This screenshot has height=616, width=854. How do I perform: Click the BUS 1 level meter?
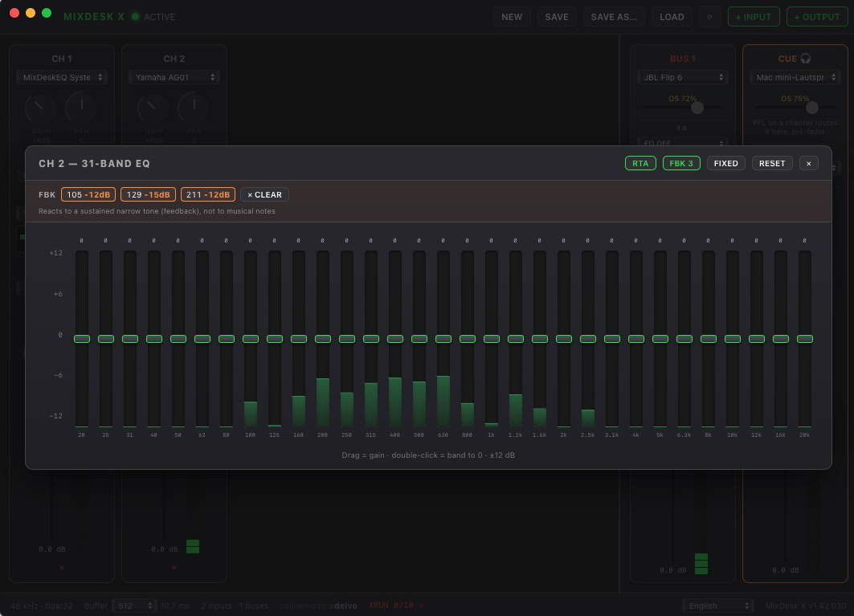coord(701,523)
